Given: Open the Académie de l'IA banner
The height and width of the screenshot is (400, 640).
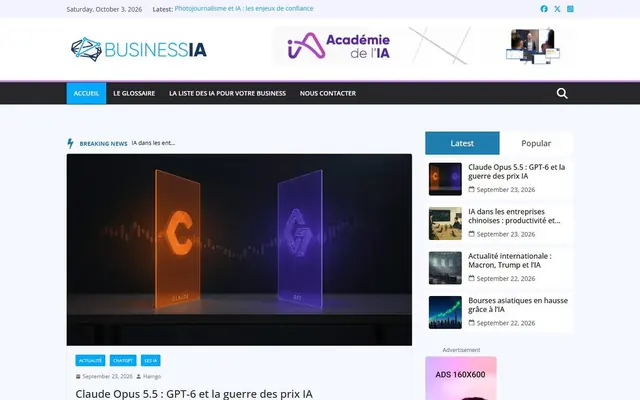Looking at the screenshot, I should [423, 46].
